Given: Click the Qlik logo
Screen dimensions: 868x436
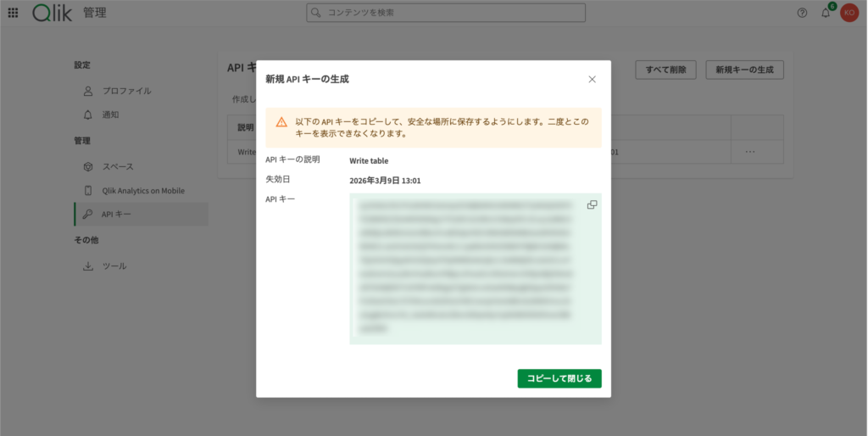Looking at the screenshot, I should click(x=53, y=13).
